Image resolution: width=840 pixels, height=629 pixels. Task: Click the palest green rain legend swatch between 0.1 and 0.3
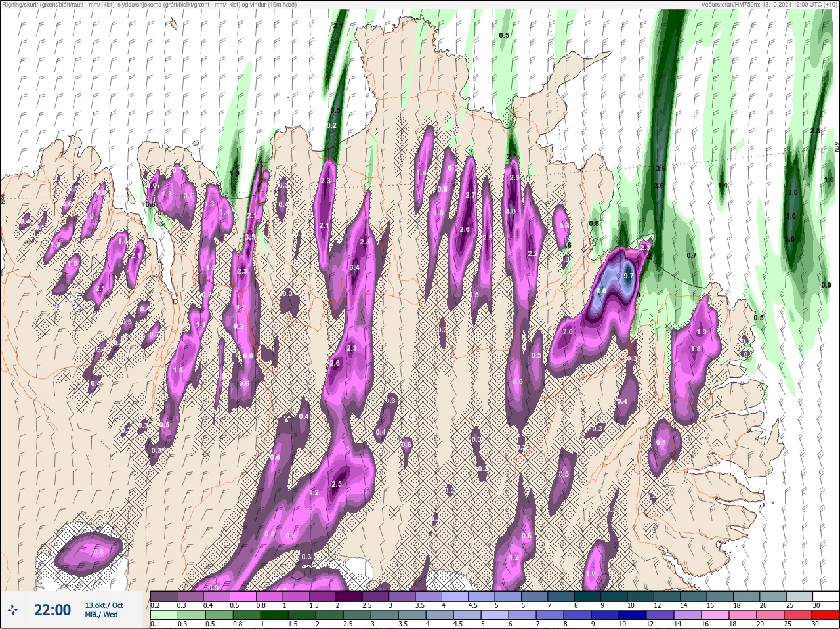[164, 615]
